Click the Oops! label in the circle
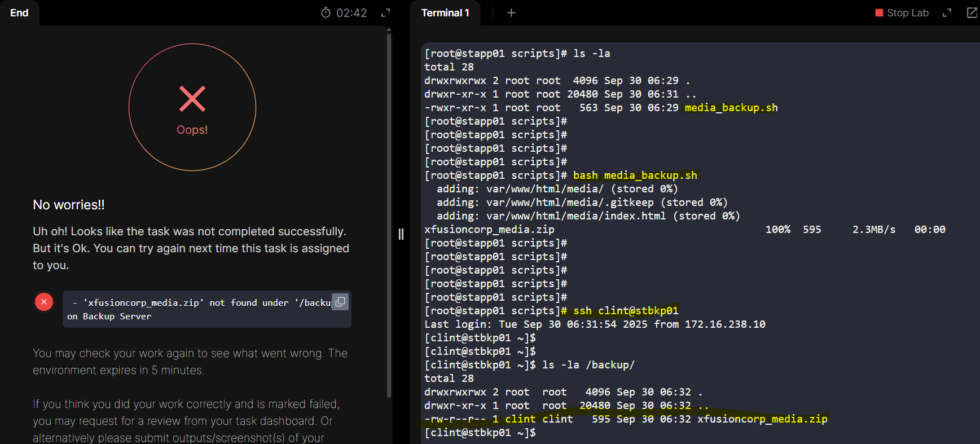Screen dimensions: 980x444 pos(192,130)
